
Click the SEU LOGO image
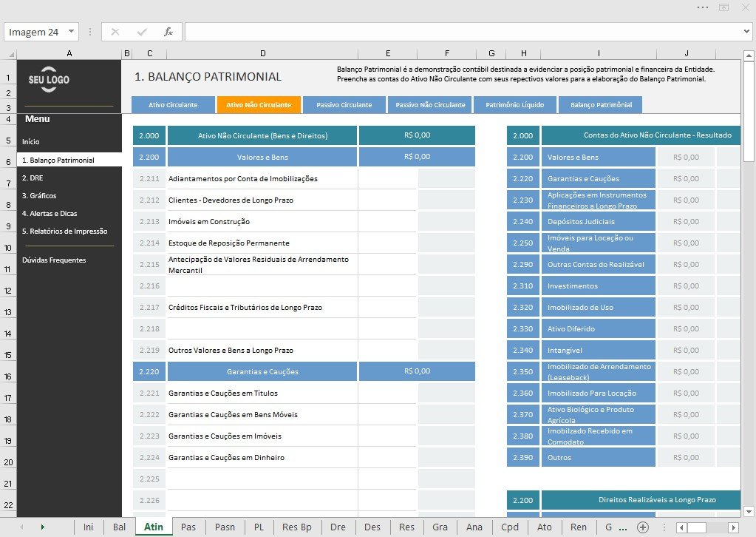(49, 79)
